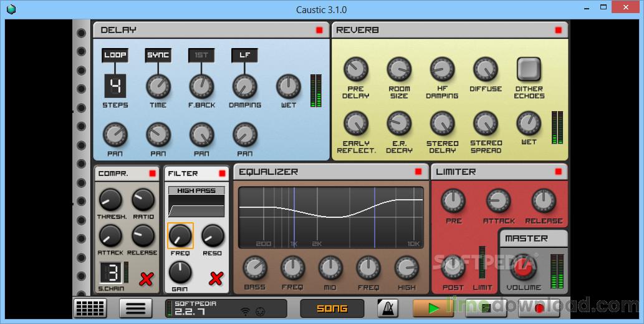Viewport: 644px width, 324px height.
Task: Click the Compressor THRESH. knob
Action: pyautogui.click(x=110, y=200)
